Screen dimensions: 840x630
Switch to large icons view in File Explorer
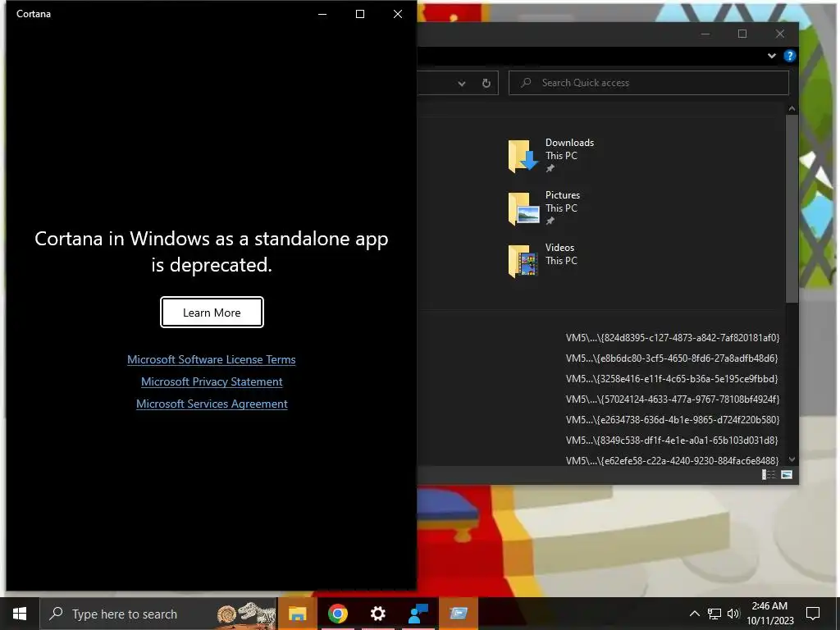click(787, 475)
